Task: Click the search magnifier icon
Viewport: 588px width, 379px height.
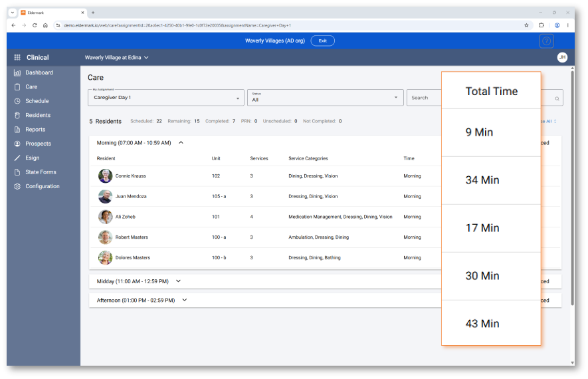Action: point(557,98)
